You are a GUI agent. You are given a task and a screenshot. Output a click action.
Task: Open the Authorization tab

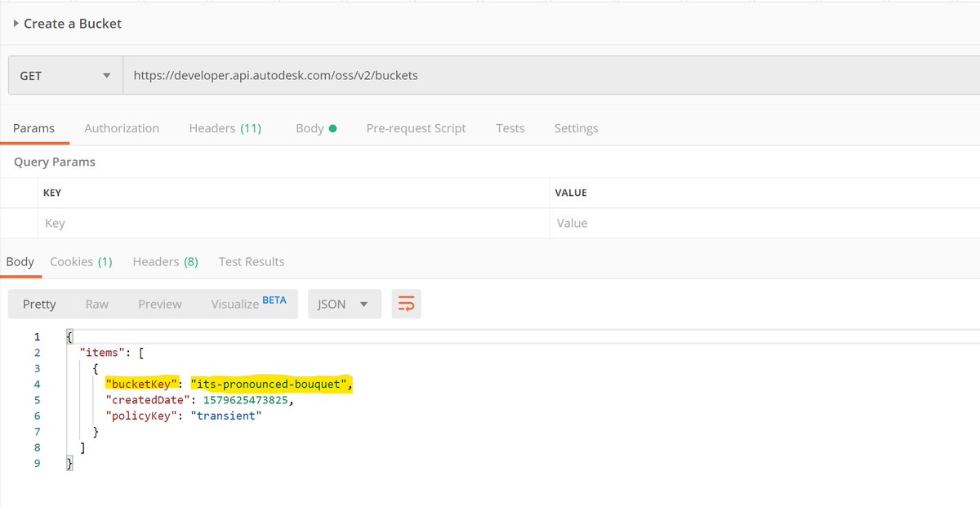(x=122, y=128)
